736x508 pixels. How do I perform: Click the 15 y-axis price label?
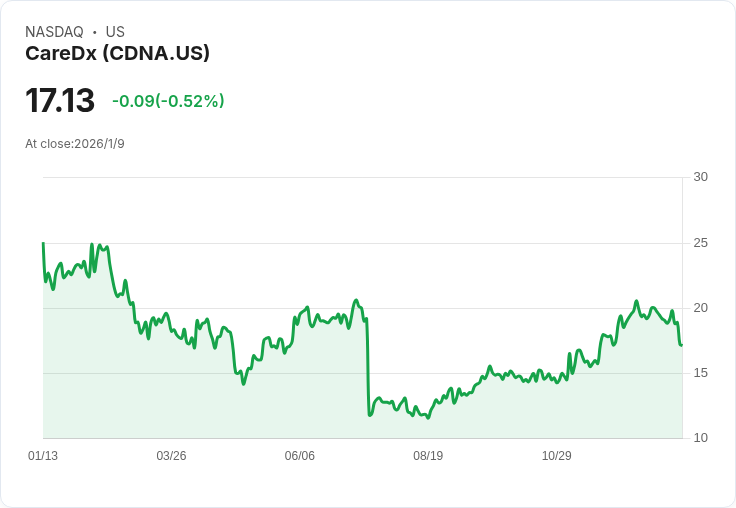point(700,373)
